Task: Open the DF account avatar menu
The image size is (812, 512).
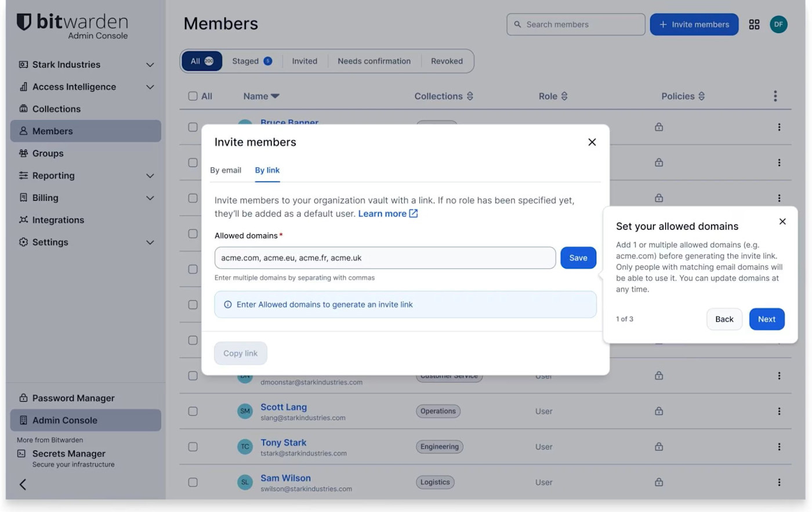Action: pyautogui.click(x=778, y=24)
